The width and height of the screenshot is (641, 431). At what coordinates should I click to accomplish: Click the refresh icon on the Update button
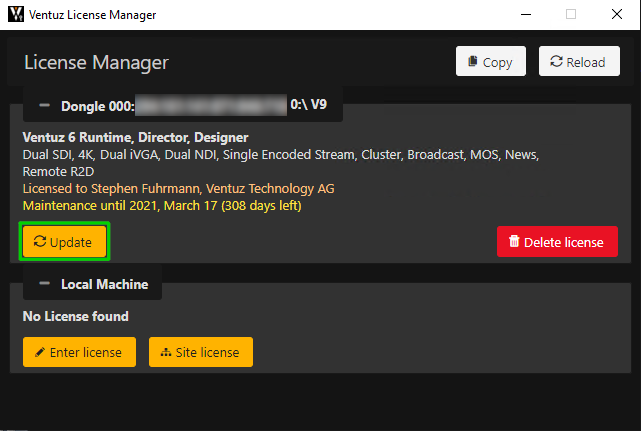click(x=40, y=242)
